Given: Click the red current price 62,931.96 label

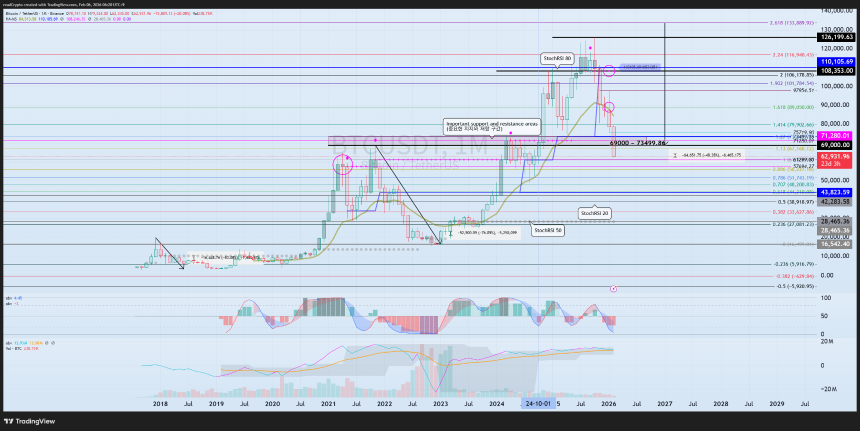Looking at the screenshot, I should [835, 156].
